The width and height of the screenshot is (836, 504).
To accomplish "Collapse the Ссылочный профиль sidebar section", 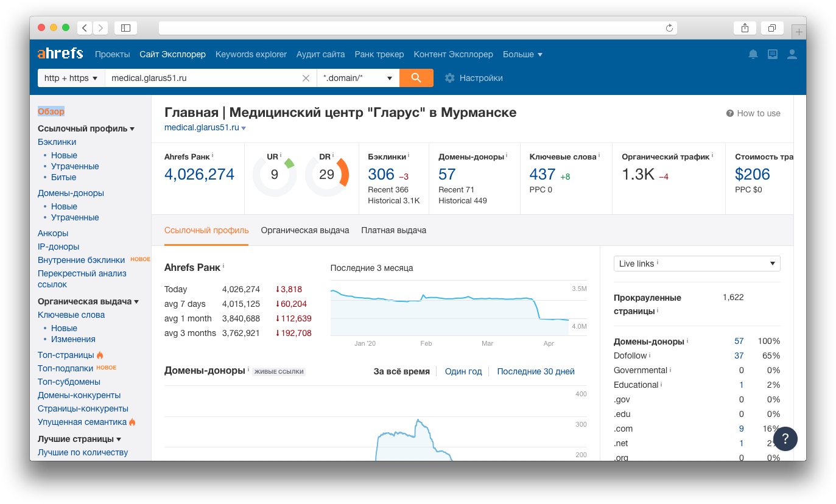I will [x=86, y=128].
